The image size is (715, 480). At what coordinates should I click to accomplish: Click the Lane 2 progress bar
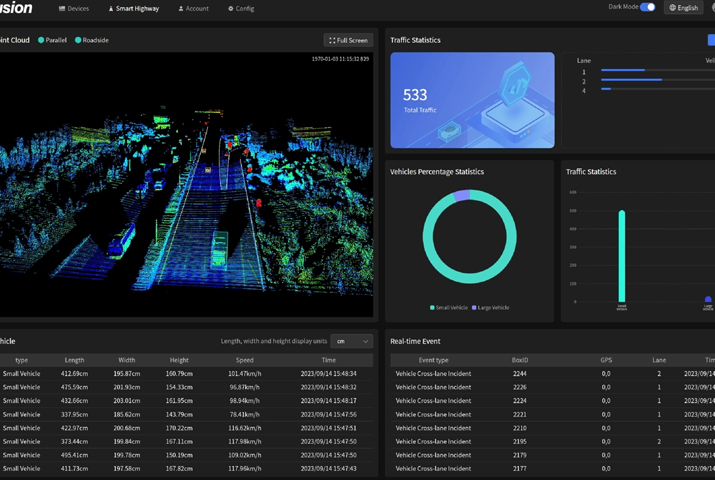(632, 80)
